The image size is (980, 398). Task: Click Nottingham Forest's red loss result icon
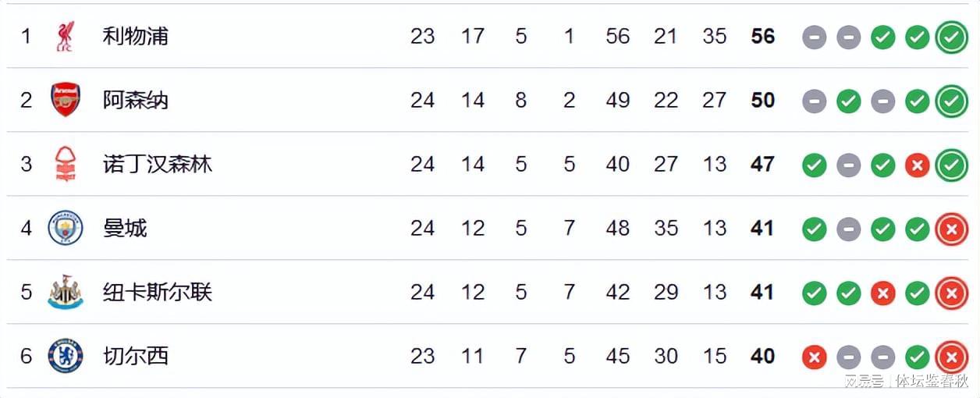pos(917,165)
